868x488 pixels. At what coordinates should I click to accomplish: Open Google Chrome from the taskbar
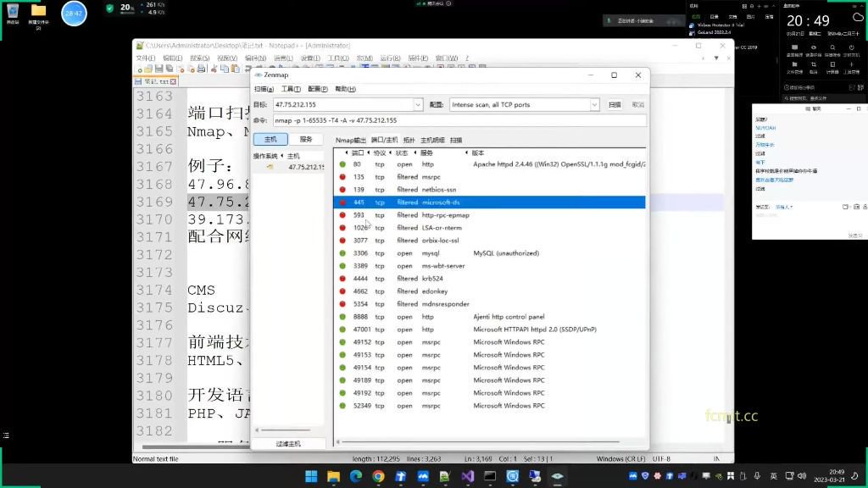378,476
